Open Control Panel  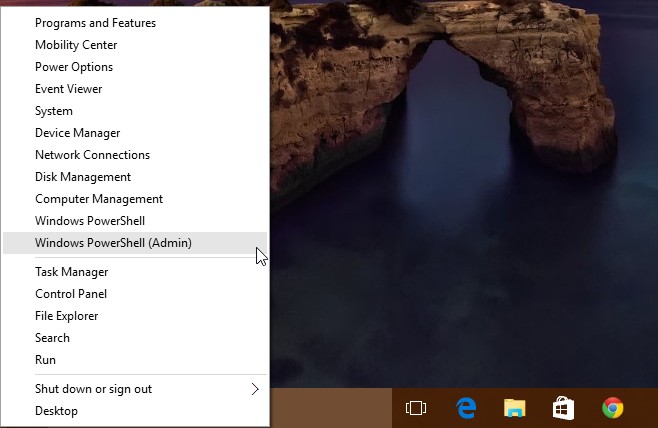pos(135,294)
